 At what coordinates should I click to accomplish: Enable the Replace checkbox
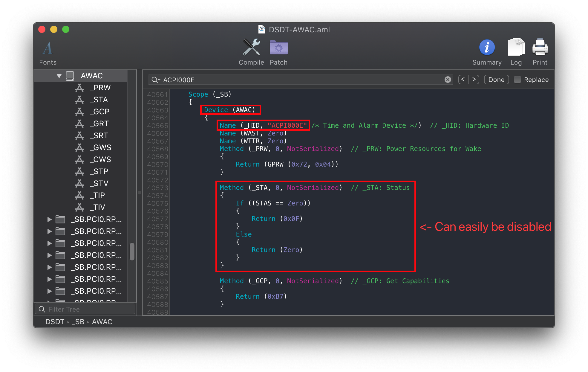point(517,80)
